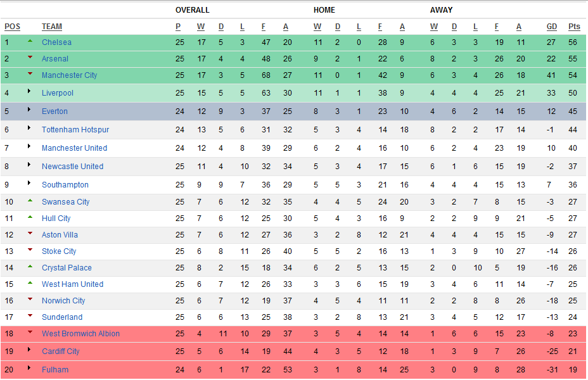The height and width of the screenshot is (380, 588).
Task: Open the Tottenham Hotspur team link
Action: [75, 130]
